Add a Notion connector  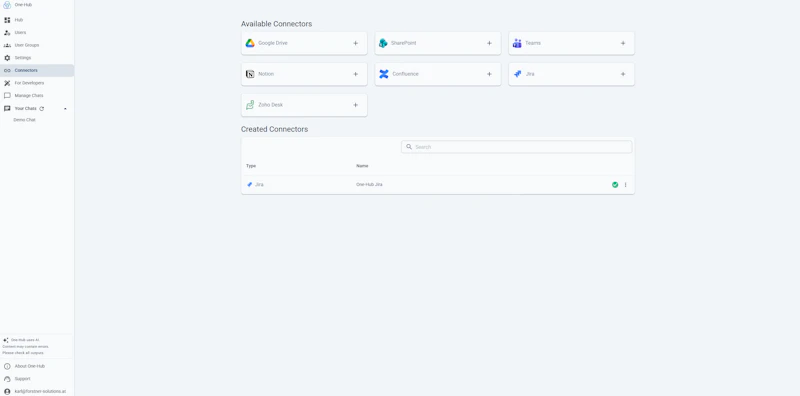click(x=356, y=74)
